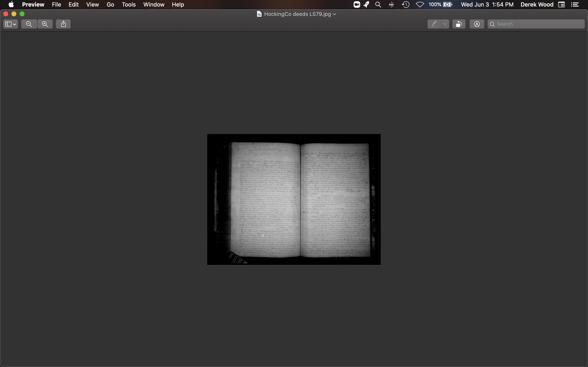
Task: Select the Highlight pen tool
Action: pyautogui.click(x=434, y=24)
